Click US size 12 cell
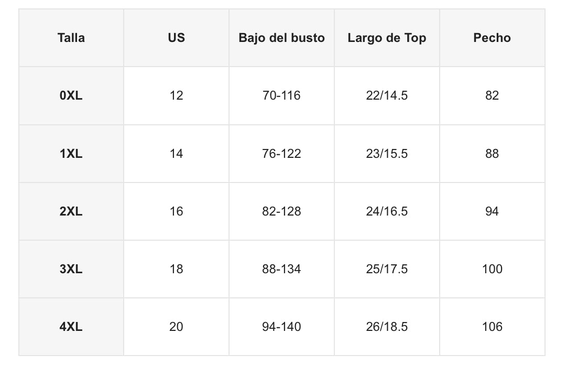 click(176, 95)
